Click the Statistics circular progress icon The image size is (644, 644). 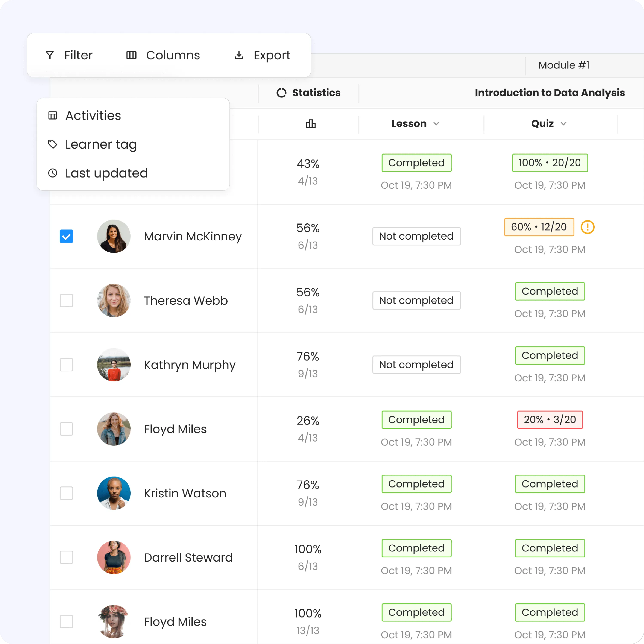[x=282, y=93]
